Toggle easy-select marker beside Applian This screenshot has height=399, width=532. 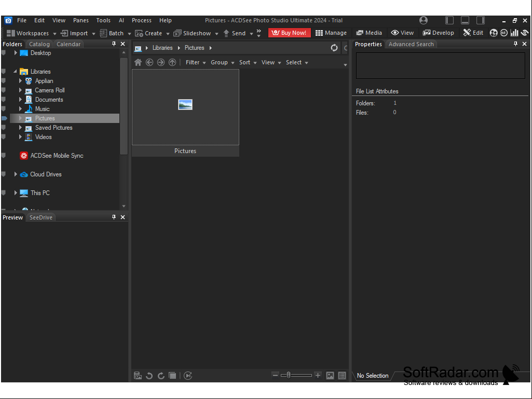(x=4, y=81)
